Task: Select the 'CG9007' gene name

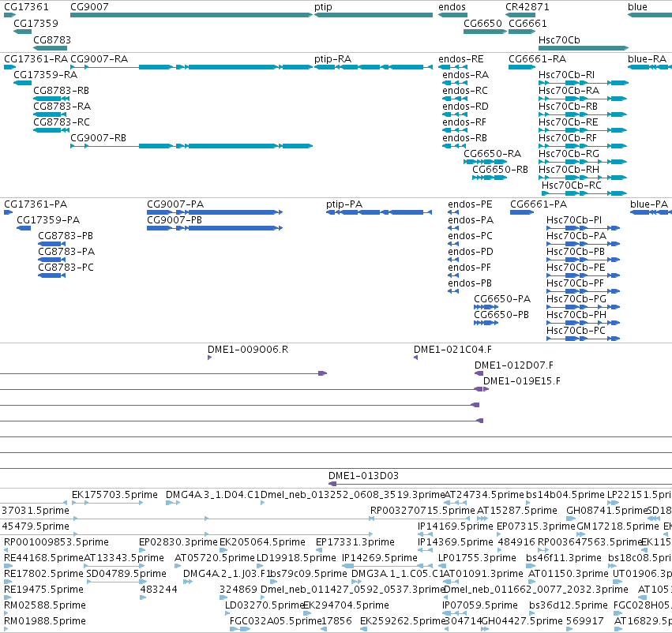Action: click(x=89, y=7)
